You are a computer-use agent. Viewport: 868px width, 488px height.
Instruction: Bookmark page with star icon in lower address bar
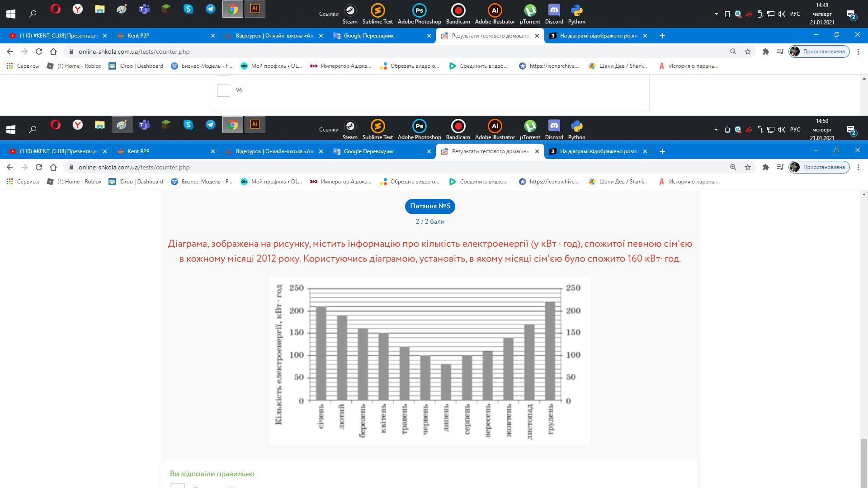click(748, 167)
